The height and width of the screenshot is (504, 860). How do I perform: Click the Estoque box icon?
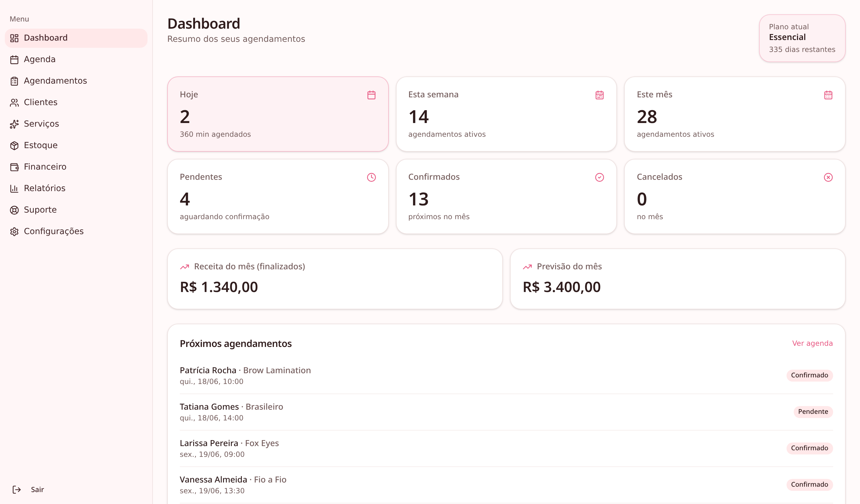14,146
